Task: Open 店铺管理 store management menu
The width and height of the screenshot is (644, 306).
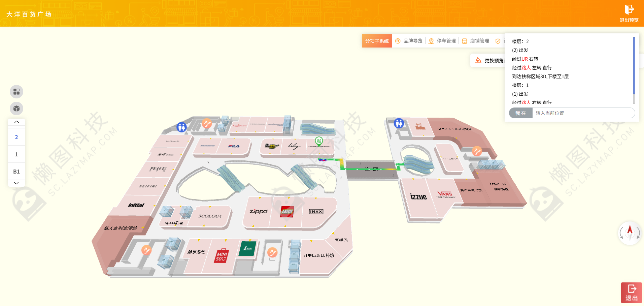Action: [475, 41]
